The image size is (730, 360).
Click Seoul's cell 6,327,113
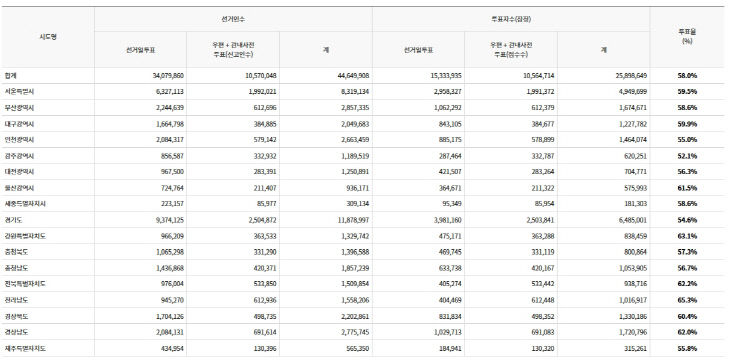(x=169, y=92)
